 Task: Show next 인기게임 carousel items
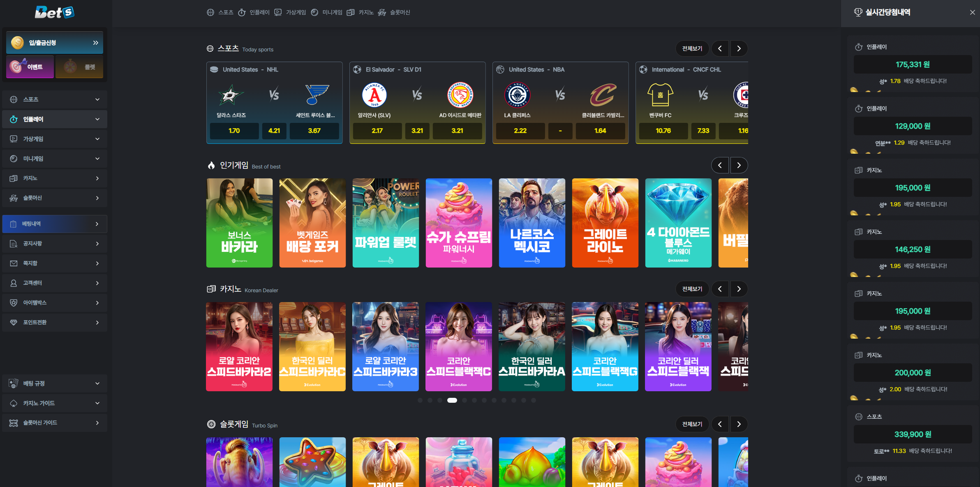(x=739, y=165)
